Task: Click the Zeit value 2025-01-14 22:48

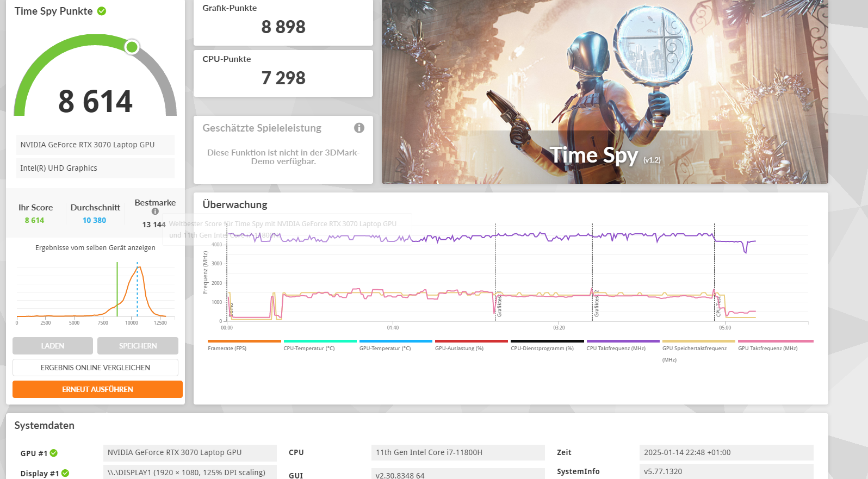Action: tap(726, 452)
